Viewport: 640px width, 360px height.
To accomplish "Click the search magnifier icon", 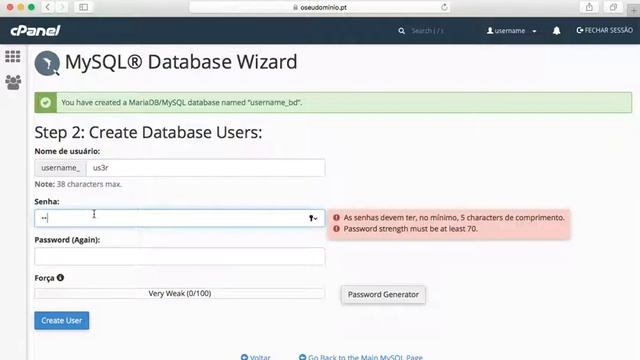I will pyautogui.click(x=402, y=31).
